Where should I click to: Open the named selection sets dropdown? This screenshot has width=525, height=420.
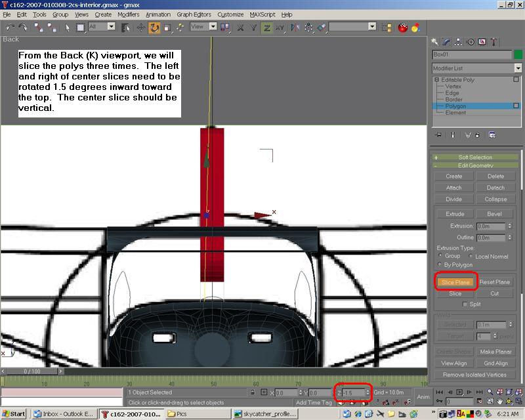pyautogui.click(x=372, y=26)
